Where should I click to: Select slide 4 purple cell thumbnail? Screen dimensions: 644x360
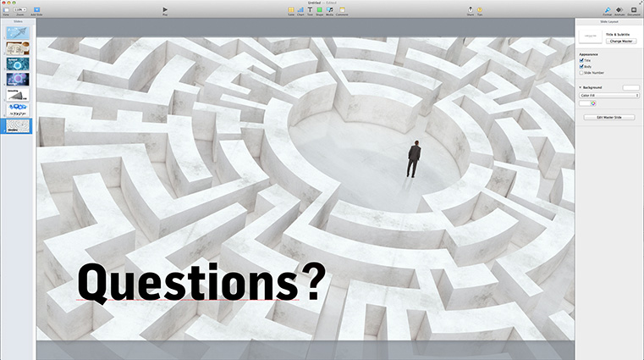click(x=18, y=79)
